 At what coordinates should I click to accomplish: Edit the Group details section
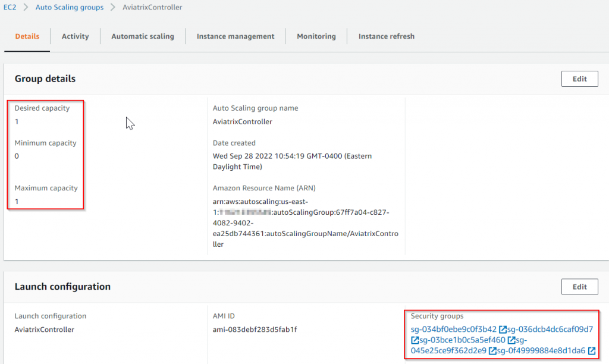[579, 79]
